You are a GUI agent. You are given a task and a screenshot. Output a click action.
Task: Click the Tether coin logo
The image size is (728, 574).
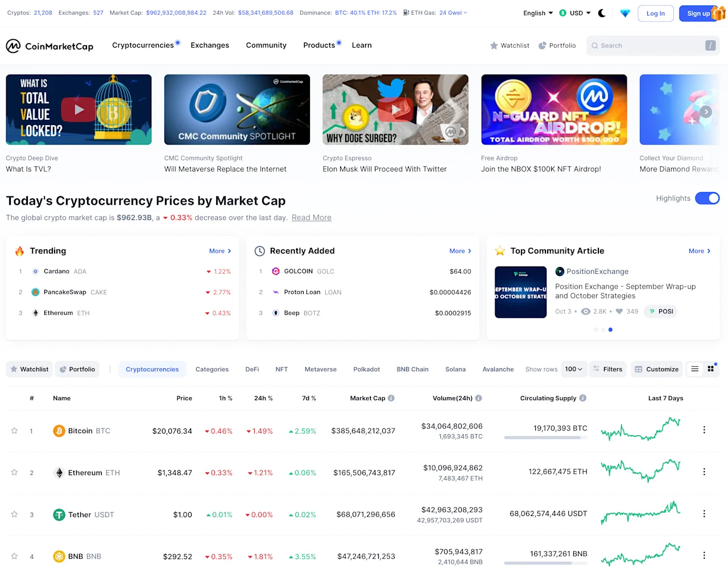(59, 515)
